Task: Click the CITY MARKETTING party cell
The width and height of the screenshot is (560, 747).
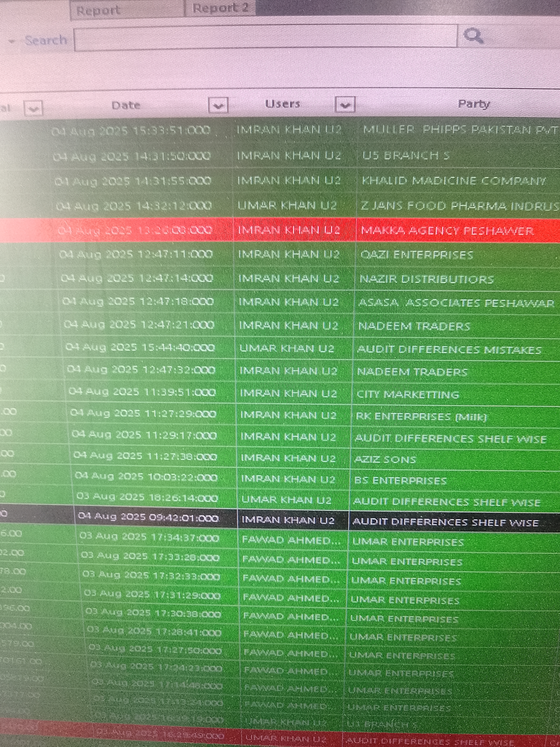Action: tap(408, 395)
